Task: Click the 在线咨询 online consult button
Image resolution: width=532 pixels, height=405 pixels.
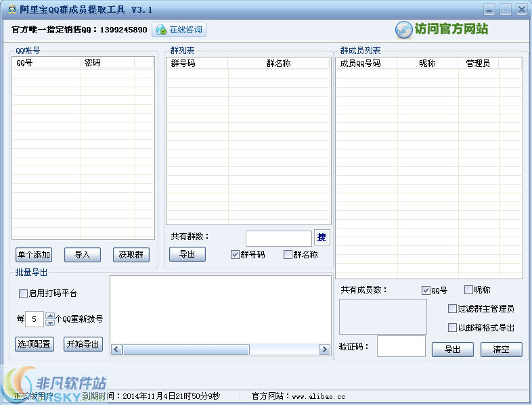Action: [179, 30]
